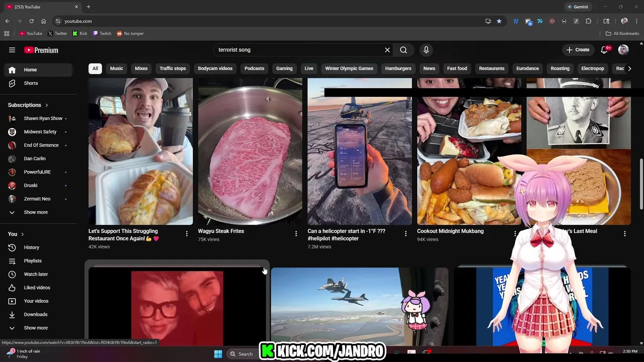Open Midwest Safety channel
Image resolution: width=644 pixels, height=362 pixels.
tap(38, 132)
